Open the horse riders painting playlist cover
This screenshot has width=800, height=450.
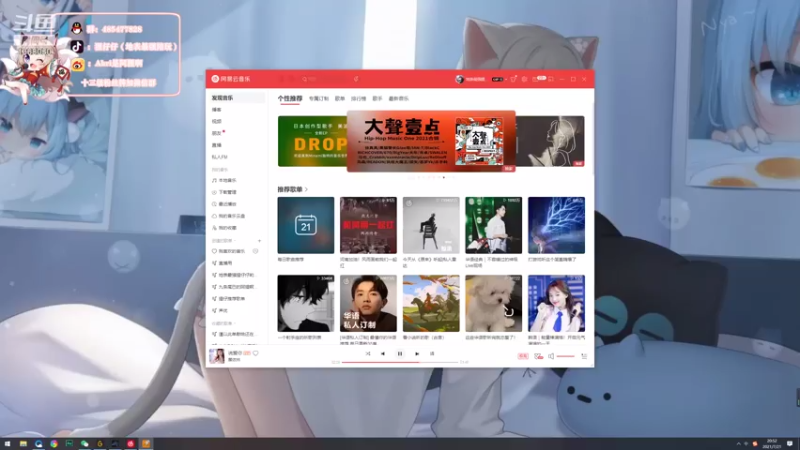[431, 303]
